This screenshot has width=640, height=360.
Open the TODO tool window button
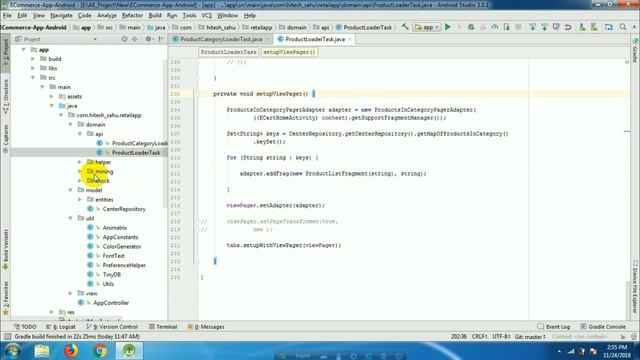click(x=25, y=327)
